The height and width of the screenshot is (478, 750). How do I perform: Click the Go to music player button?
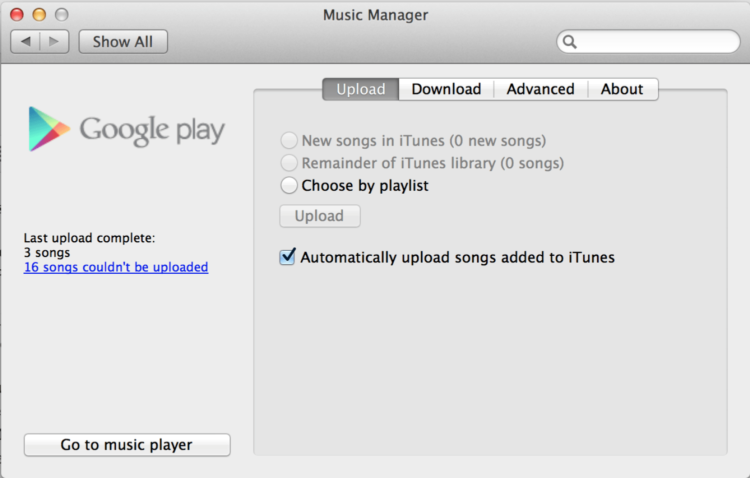127,445
